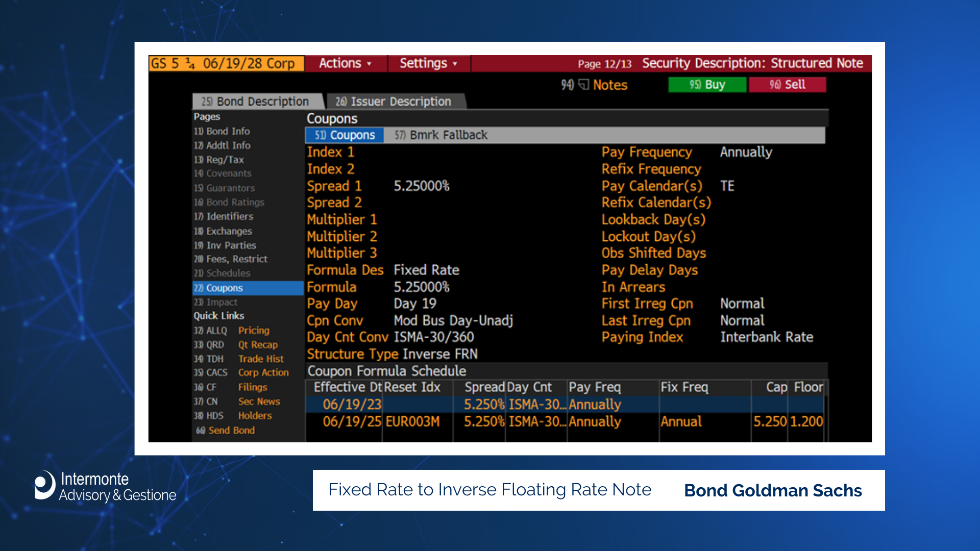This screenshot has width=980, height=551.
Task: Click the Notes icon beside label 94
Action: pyautogui.click(x=584, y=85)
